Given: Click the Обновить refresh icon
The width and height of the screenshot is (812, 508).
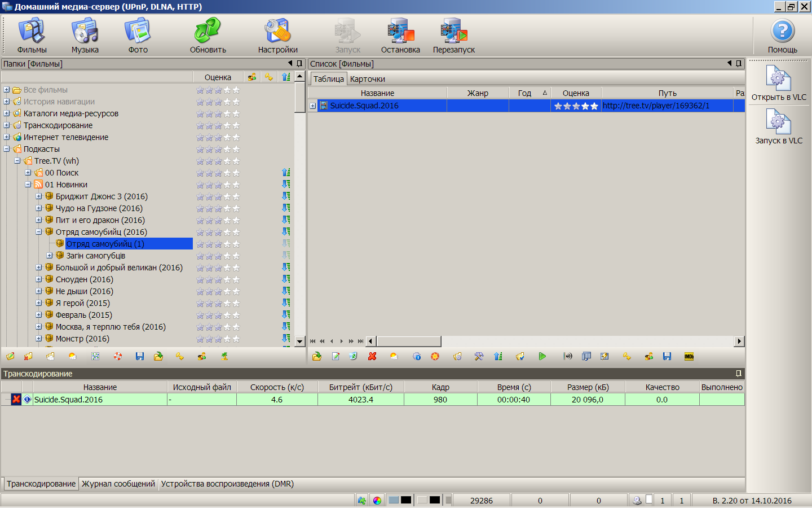Looking at the screenshot, I should click(208, 36).
